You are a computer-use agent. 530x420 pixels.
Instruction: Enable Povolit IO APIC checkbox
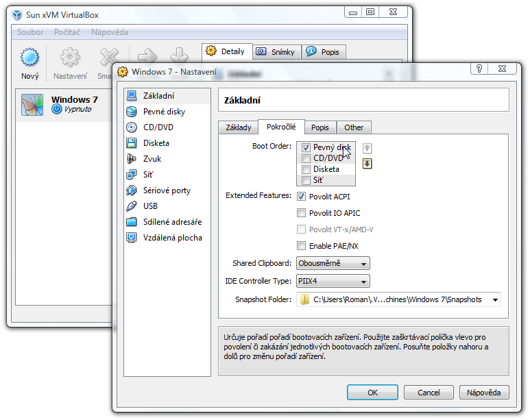(301, 213)
